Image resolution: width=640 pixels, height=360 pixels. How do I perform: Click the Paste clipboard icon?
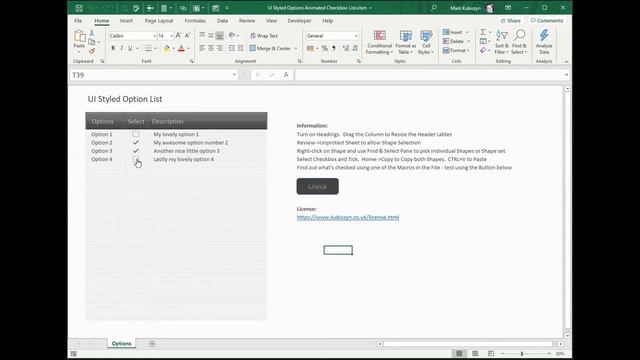(x=79, y=37)
